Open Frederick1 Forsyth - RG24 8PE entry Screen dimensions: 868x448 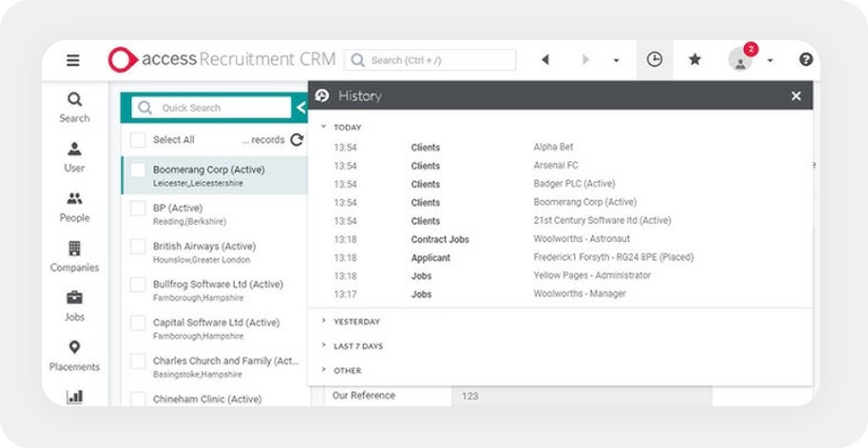[x=613, y=257]
